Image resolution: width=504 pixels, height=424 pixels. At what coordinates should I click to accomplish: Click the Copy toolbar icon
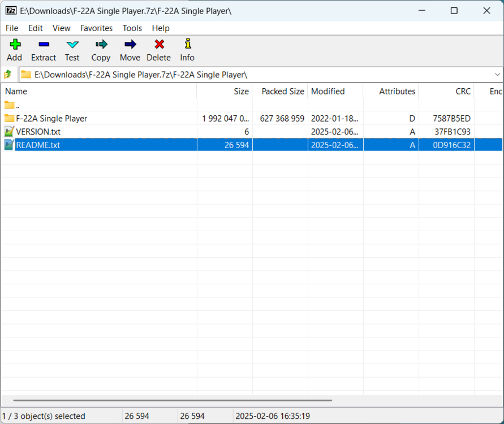pyautogui.click(x=101, y=45)
